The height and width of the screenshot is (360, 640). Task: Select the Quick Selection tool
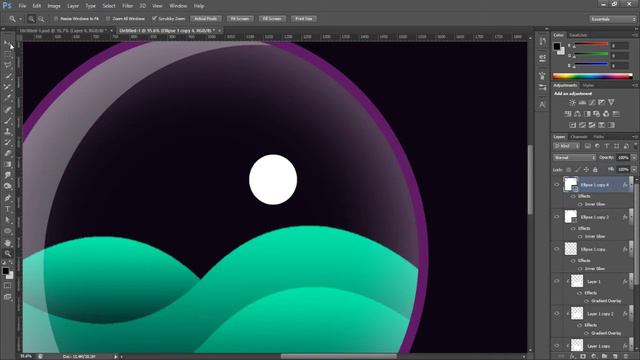(8, 76)
